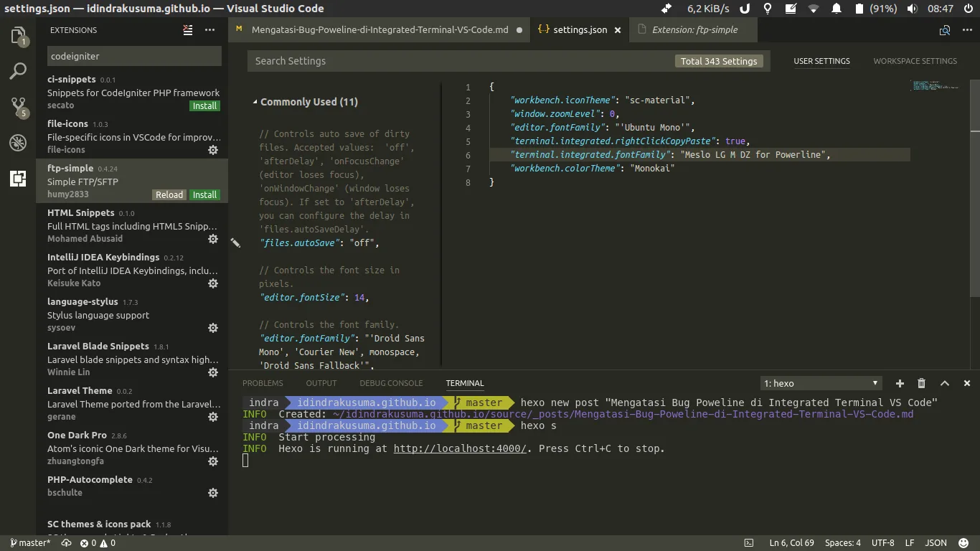Screen dimensions: 980x551
Task: Click the workbench.colorTheme line in settings.json
Action: [x=592, y=168]
